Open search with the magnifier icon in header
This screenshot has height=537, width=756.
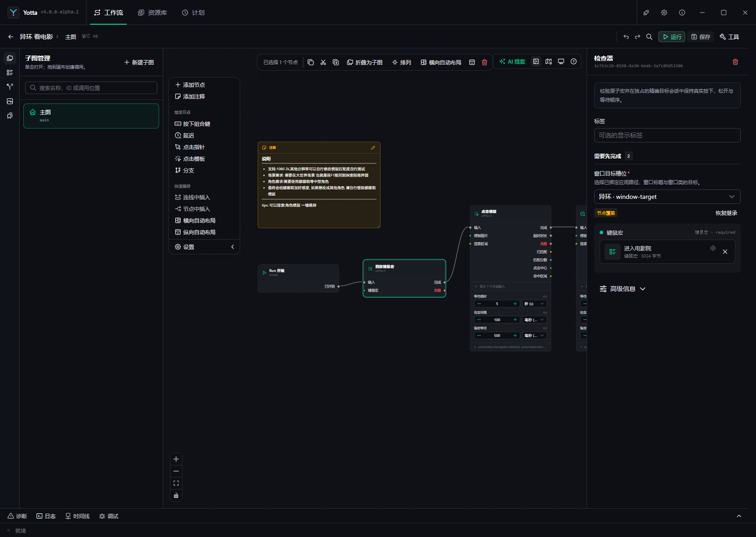coord(649,37)
